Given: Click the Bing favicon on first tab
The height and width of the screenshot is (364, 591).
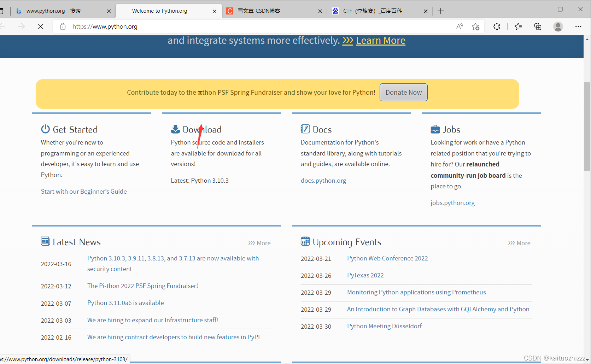Looking at the screenshot, I should pyautogui.click(x=19, y=11).
